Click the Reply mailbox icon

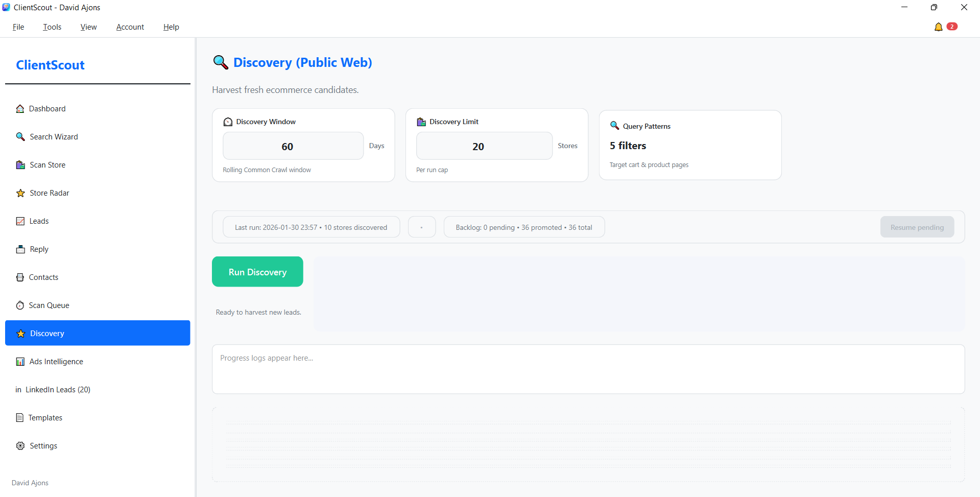tap(20, 249)
